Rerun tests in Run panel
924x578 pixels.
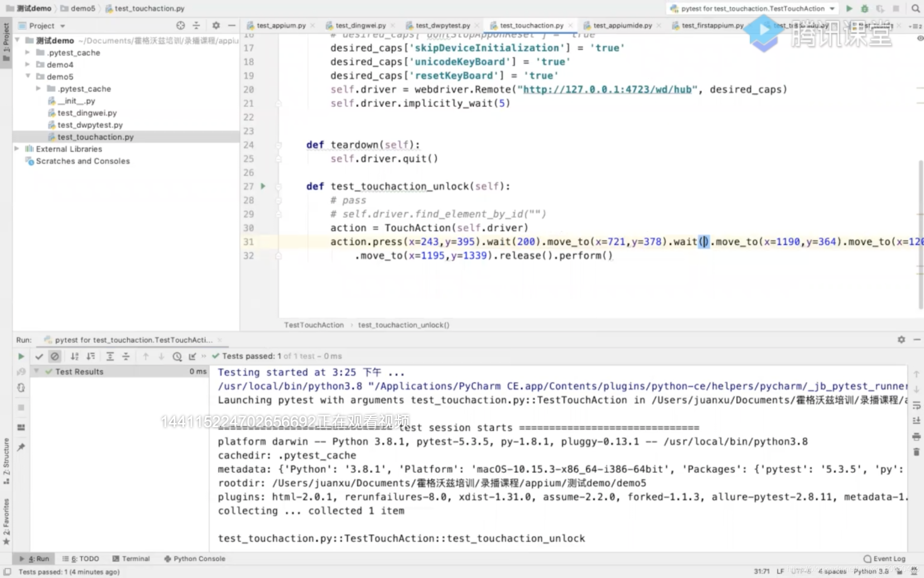click(x=21, y=356)
